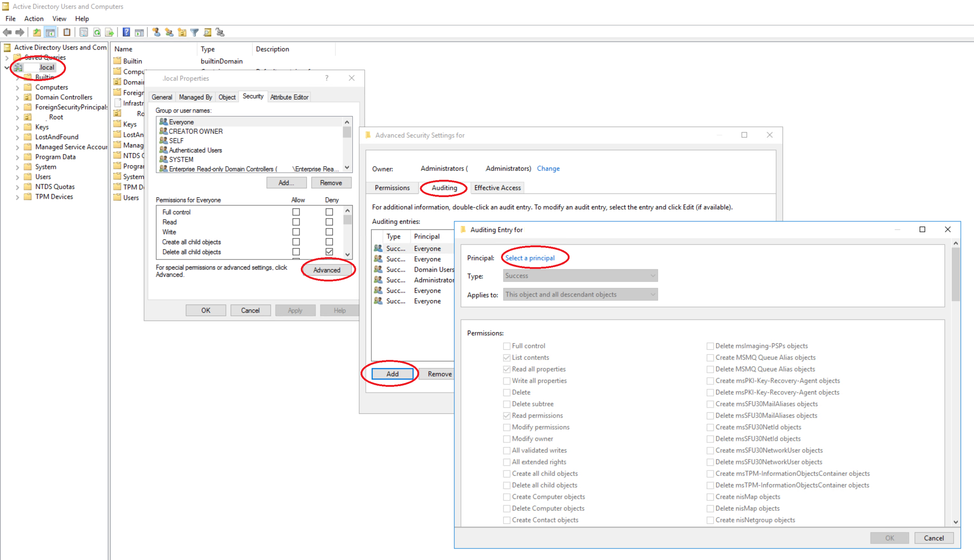
Task: Expand the System tree node
Action: point(17,167)
